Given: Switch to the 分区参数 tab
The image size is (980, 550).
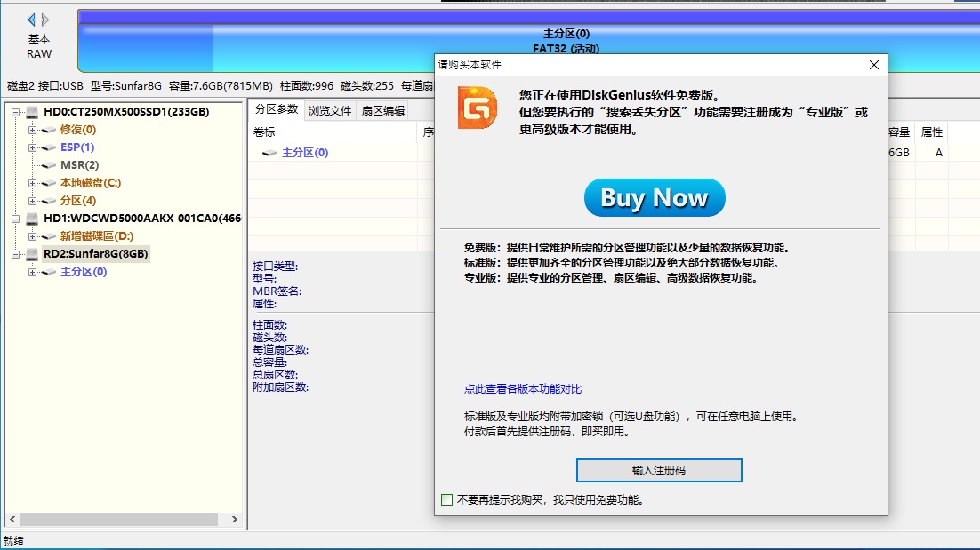Looking at the screenshot, I should 277,109.
